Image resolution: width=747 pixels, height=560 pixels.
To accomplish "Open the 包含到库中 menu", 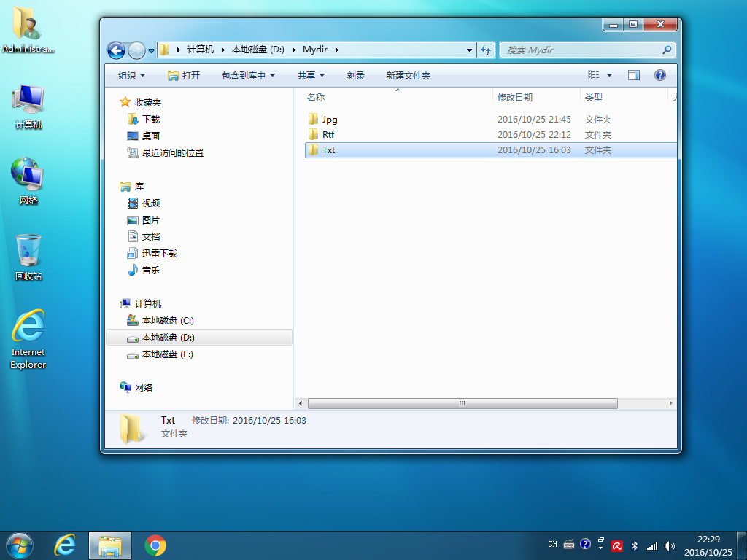I will (x=248, y=75).
